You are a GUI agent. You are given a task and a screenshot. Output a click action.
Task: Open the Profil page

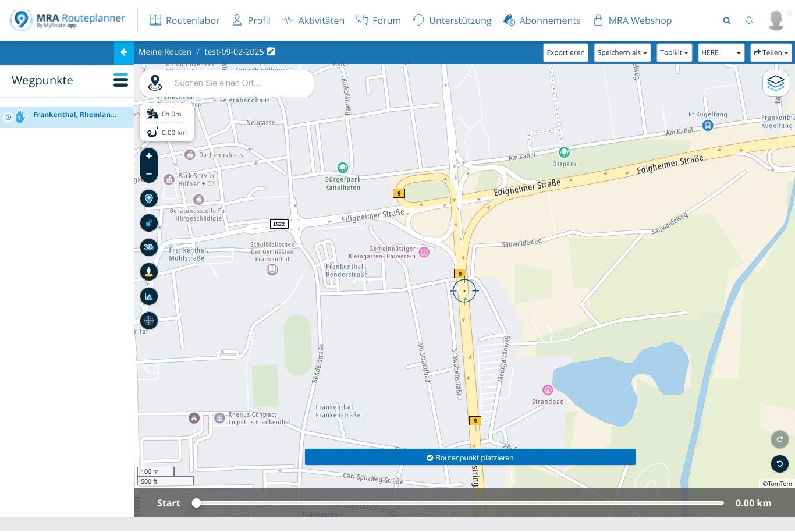pos(251,20)
